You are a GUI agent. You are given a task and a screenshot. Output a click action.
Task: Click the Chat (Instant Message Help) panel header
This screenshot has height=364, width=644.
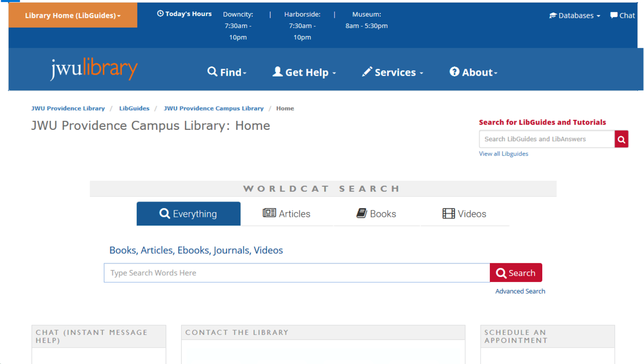click(99, 337)
